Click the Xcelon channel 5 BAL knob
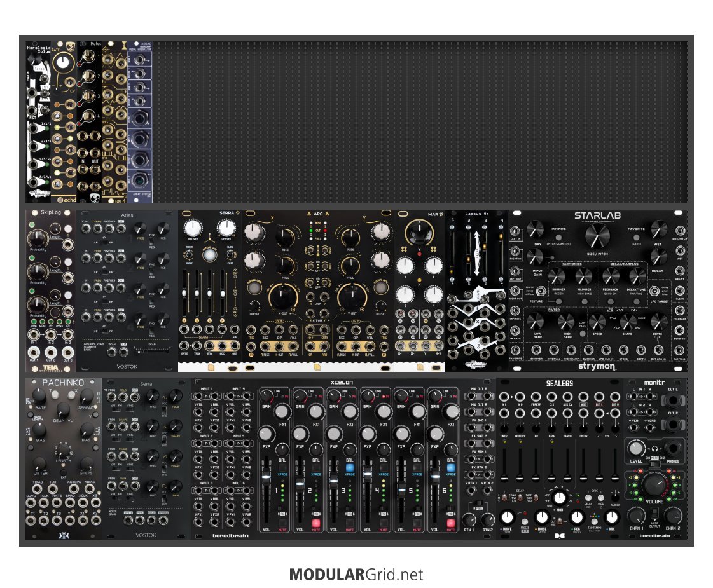Viewport: 713px width, 588px height. 417,450
